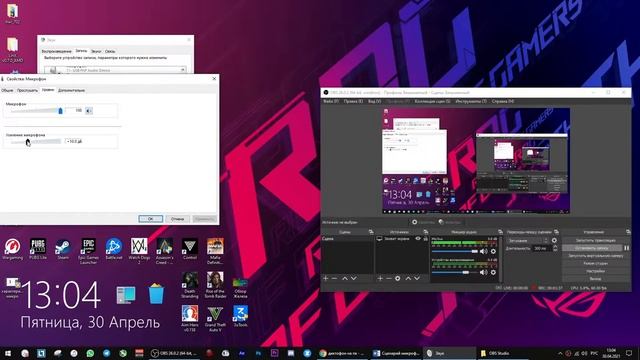Open Control game shortcut
The height and width of the screenshot is (360, 640).
click(190, 249)
